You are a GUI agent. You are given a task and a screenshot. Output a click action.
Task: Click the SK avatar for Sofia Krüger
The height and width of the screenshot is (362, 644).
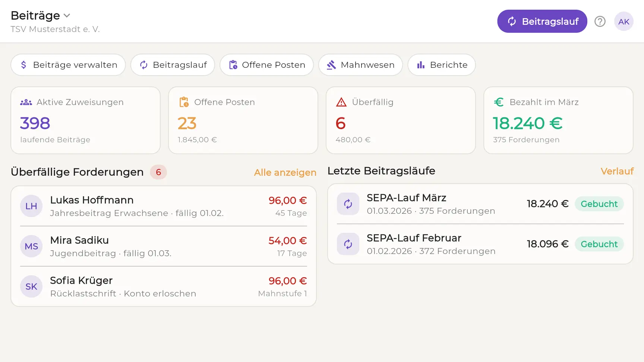(31, 286)
